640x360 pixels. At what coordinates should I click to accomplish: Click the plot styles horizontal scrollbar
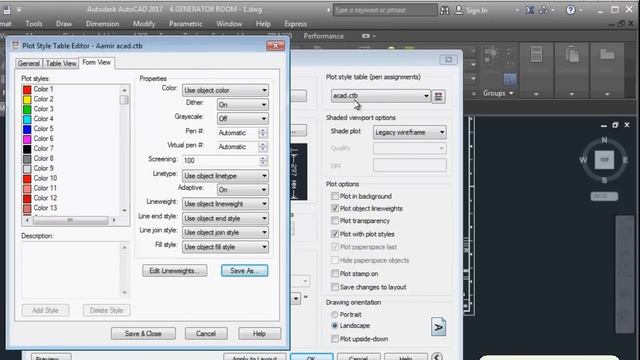coord(70,220)
